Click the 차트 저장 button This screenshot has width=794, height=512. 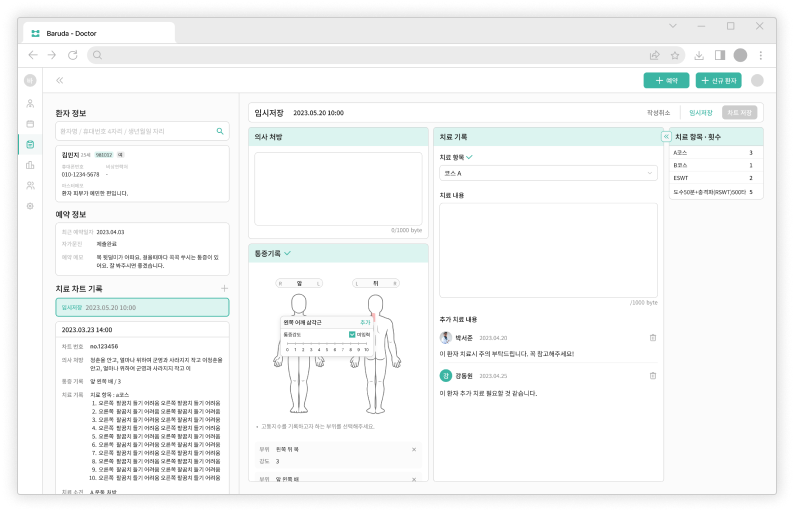739,112
